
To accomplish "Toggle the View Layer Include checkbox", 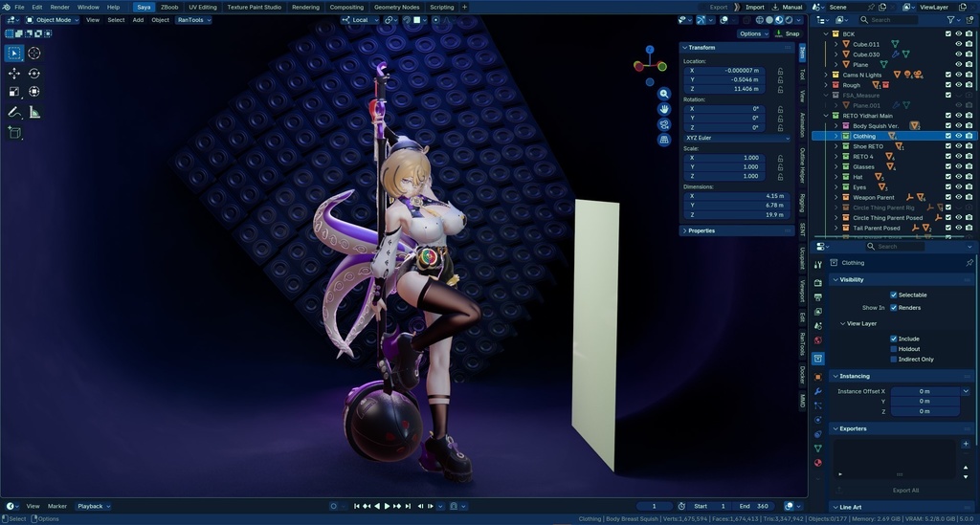I will pyautogui.click(x=894, y=339).
